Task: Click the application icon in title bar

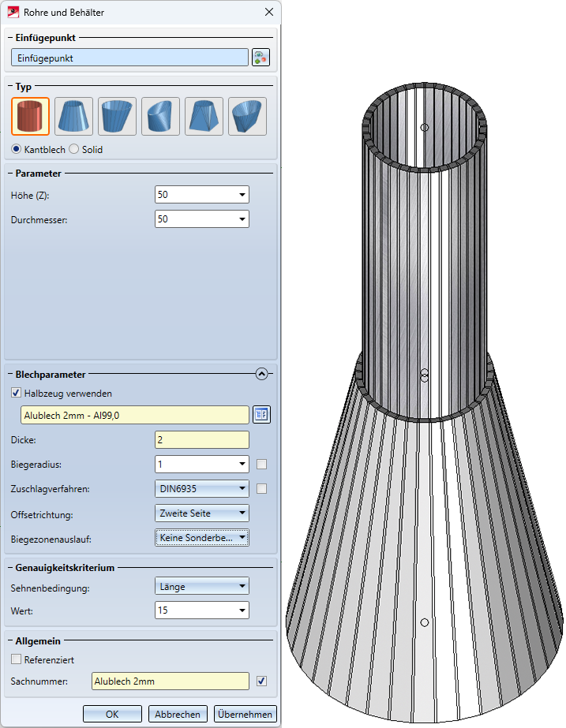Action: coord(13,12)
